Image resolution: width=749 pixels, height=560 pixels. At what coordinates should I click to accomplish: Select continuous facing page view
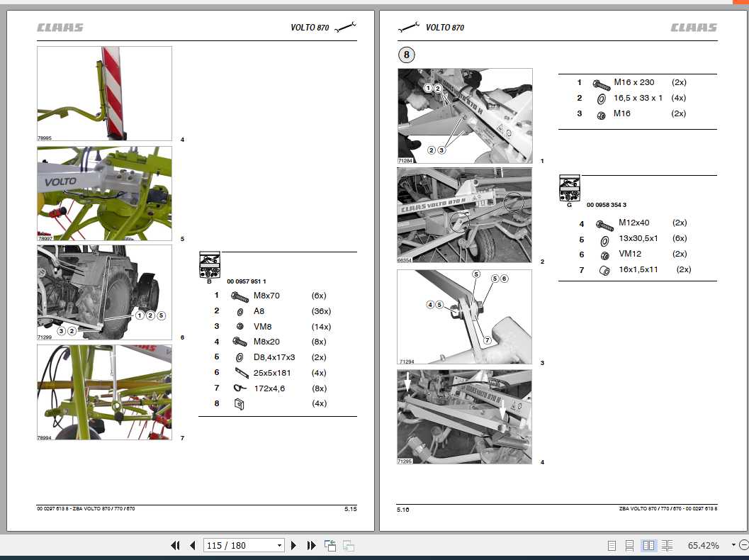668,545
